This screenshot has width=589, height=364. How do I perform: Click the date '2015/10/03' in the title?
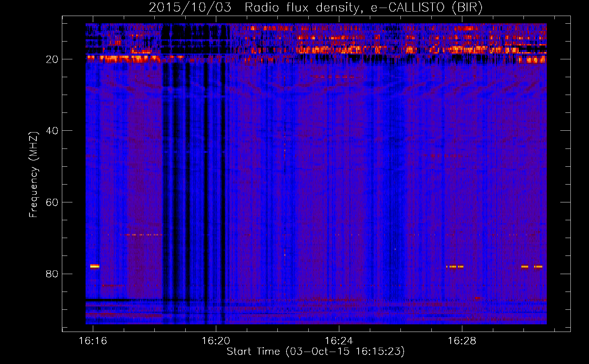coord(190,8)
